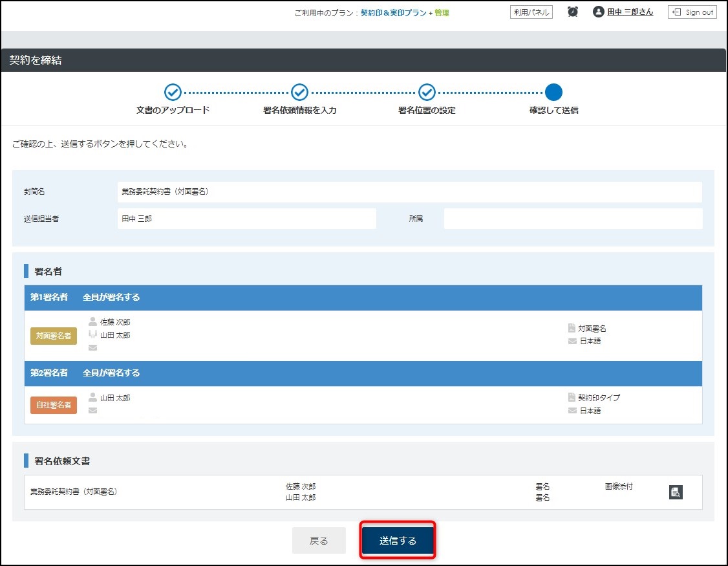Click the person icon beside 山田 太郎 in 第2署名者
728x566 pixels.
[x=92, y=397]
